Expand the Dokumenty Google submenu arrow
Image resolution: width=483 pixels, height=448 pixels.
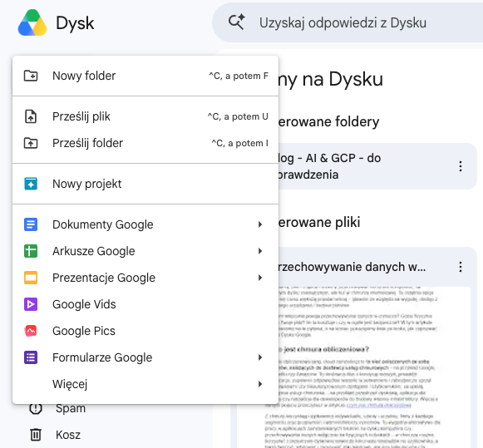[260, 224]
